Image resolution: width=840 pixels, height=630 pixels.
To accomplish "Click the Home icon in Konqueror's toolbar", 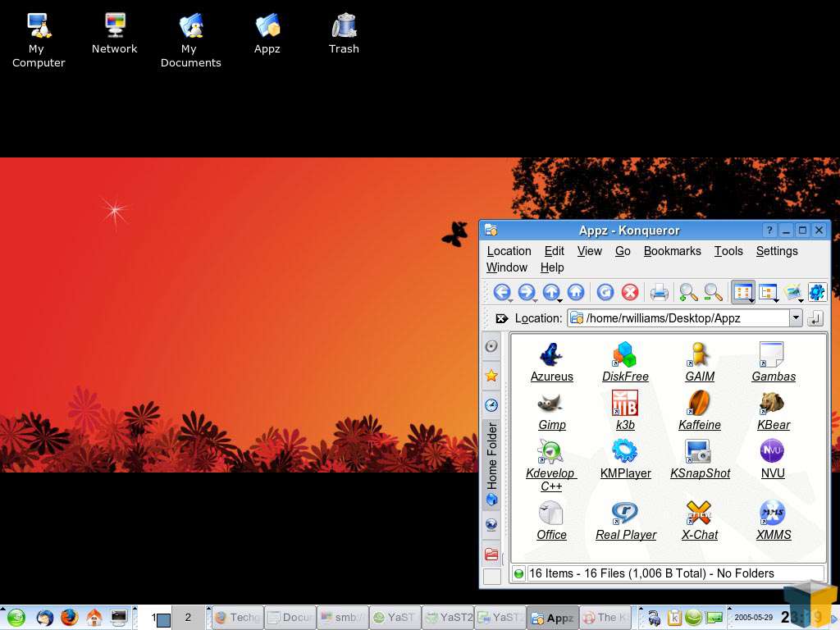I will [576, 292].
